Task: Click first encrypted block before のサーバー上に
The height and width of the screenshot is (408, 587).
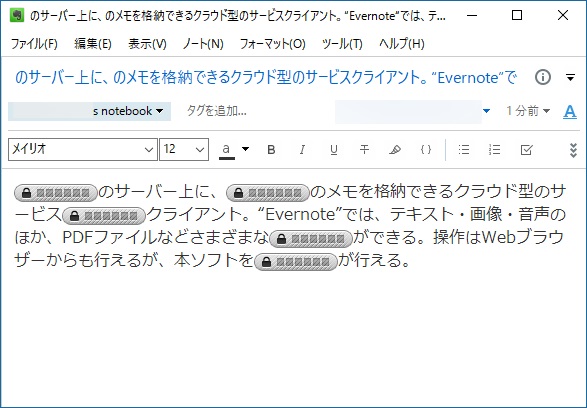Action: (x=56, y=193)
